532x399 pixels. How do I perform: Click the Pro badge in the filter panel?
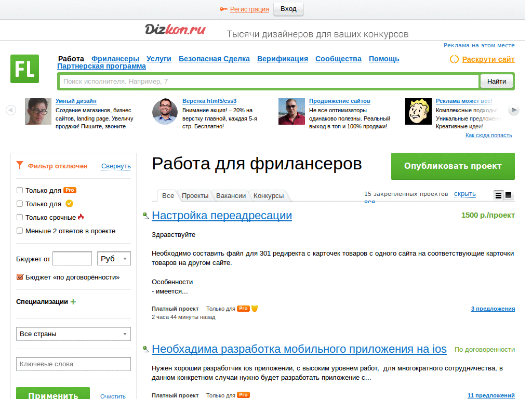(69, 190)
